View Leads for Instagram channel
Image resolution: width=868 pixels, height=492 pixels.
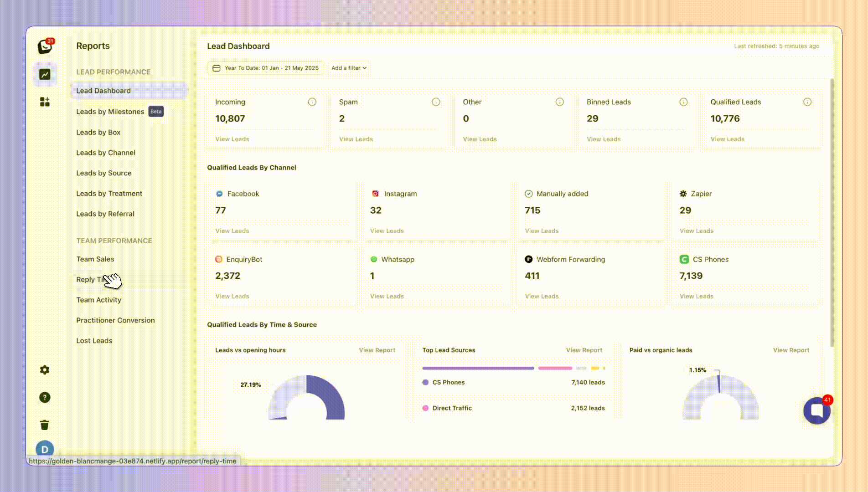387,231
